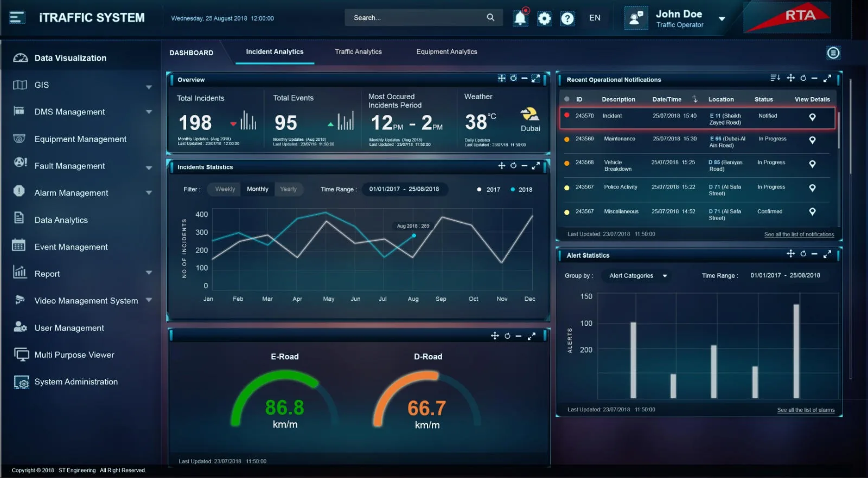Screen dimensions: 868x478
Task: Open the John Doe user dropdown
Action: [x=722, y=19]
